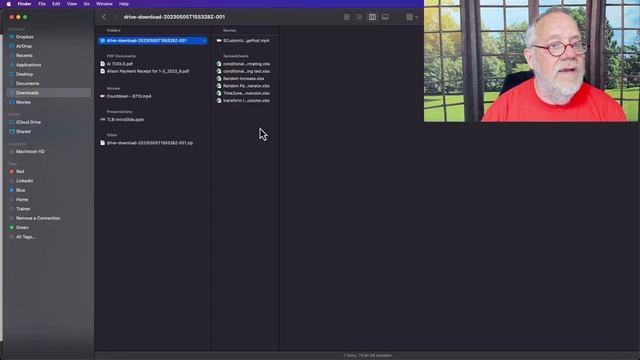Open the Help menu
Screen dimensions: 640x360
click(124, 4)
